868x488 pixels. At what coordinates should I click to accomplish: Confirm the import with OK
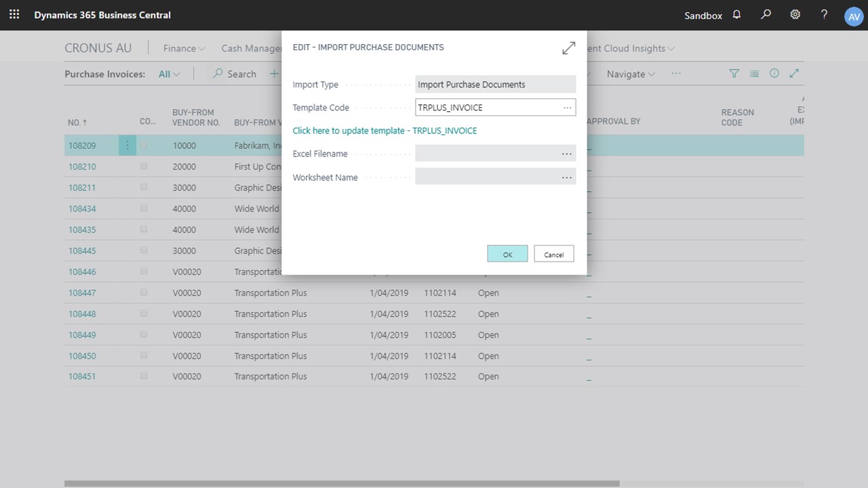(507, 254)
